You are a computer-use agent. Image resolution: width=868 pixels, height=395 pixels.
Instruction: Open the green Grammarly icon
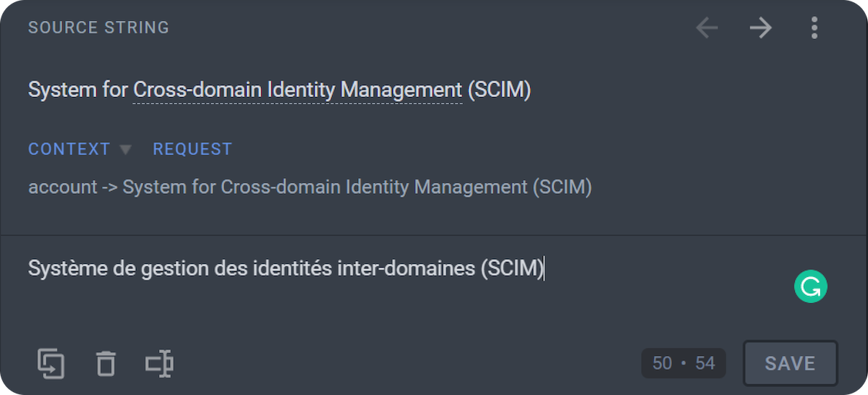pos(810,286)
